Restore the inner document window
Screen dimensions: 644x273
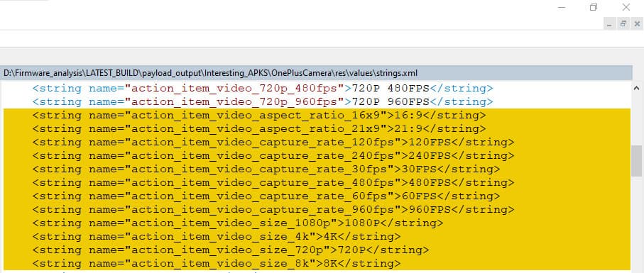coord(623,24)
